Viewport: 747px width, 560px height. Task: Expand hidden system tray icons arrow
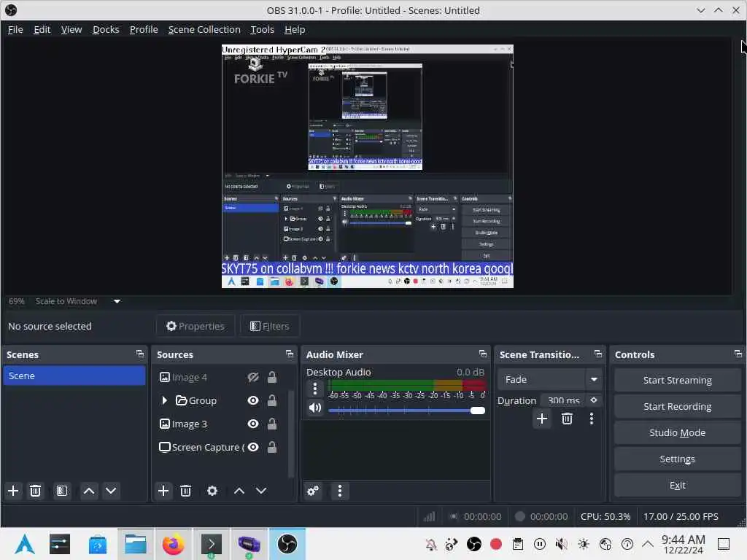pos(648,544)
